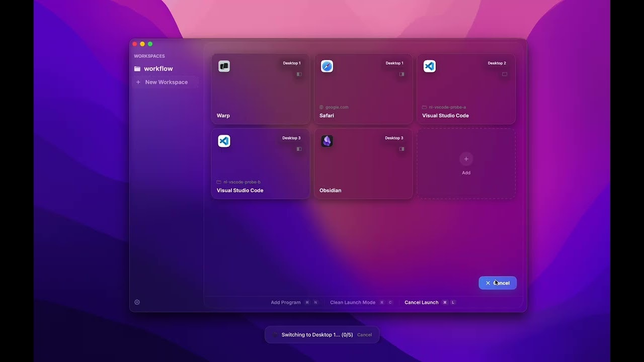This screenshot has width=644, height=362.
Task: Click the Warp card title
Action: [x=223, y=116]
